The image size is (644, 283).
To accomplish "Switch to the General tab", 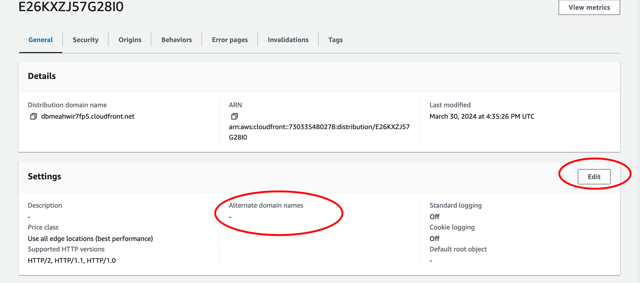I will (41, 40).
